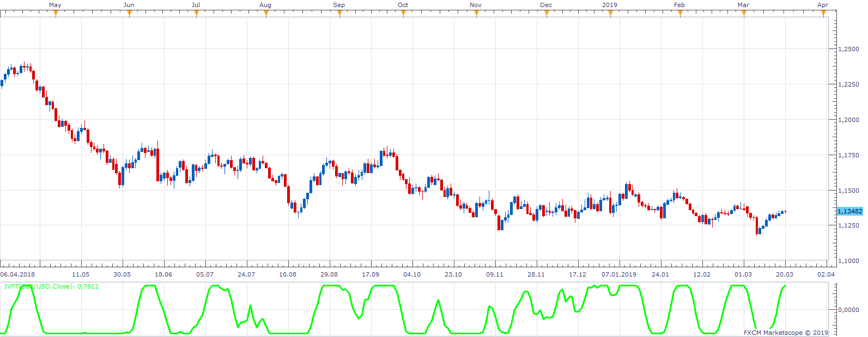The width and height of the screenshot is (868, 337).
Task: Click the 10.08 date axis label
Action: pyautogui.click(x=288, y=274)
